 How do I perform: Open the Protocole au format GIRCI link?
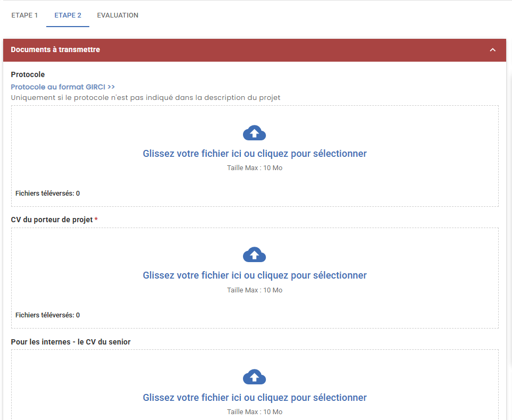tap(63, 87)
